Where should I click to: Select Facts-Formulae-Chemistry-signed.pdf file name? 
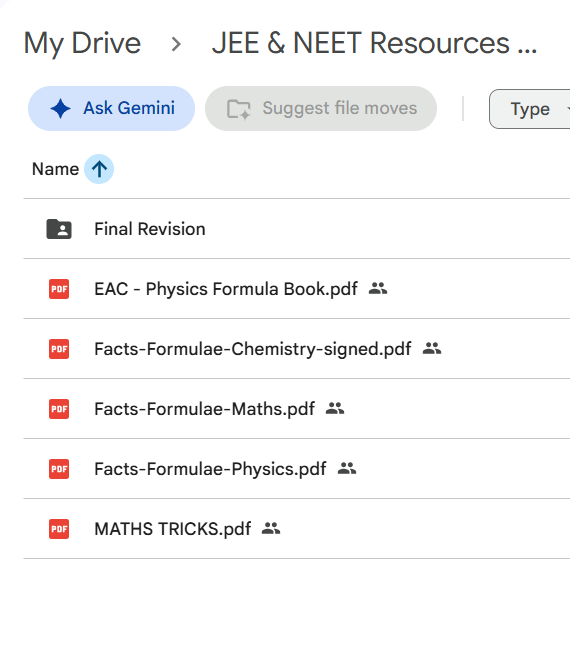tap(253, 349)
